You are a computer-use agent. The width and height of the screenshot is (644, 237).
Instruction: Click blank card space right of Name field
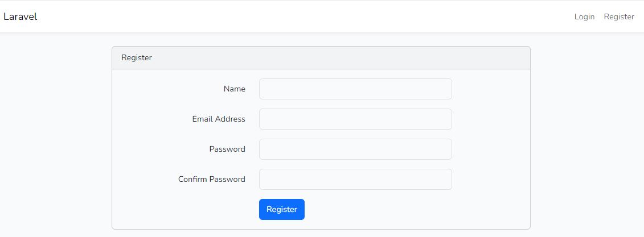coord(491,89)
